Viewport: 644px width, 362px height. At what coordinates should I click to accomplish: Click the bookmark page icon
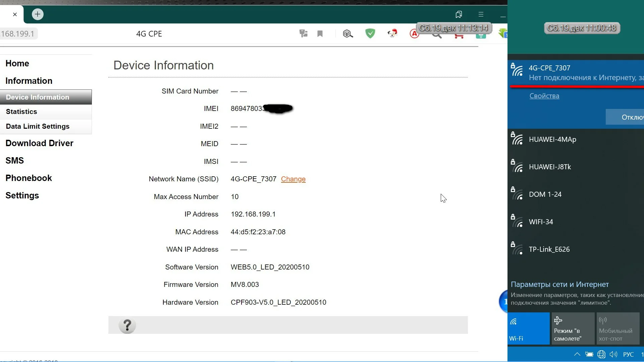point(320,34)
